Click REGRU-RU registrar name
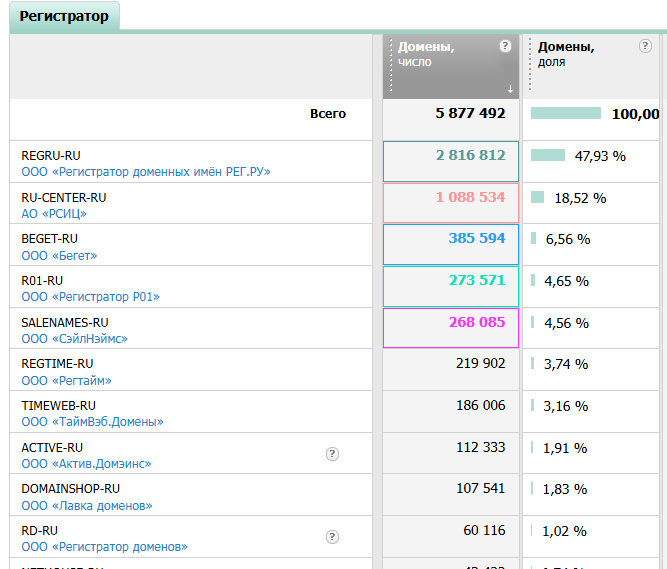The image size is (667, 569). 51,156
